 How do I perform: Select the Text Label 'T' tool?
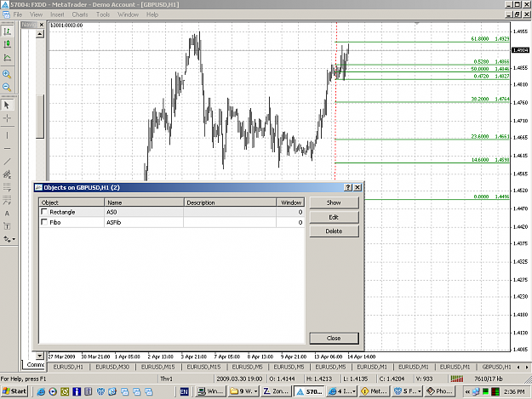[x=7, y=226]
